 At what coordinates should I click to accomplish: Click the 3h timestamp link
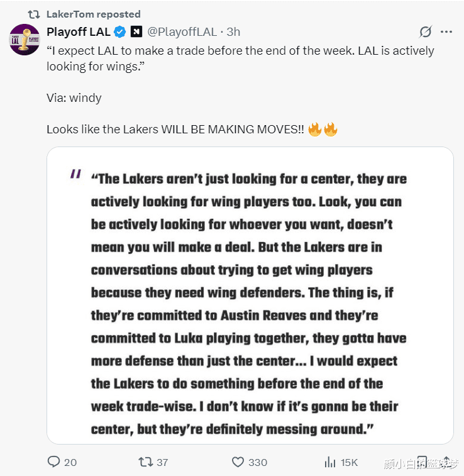point(233,32)
